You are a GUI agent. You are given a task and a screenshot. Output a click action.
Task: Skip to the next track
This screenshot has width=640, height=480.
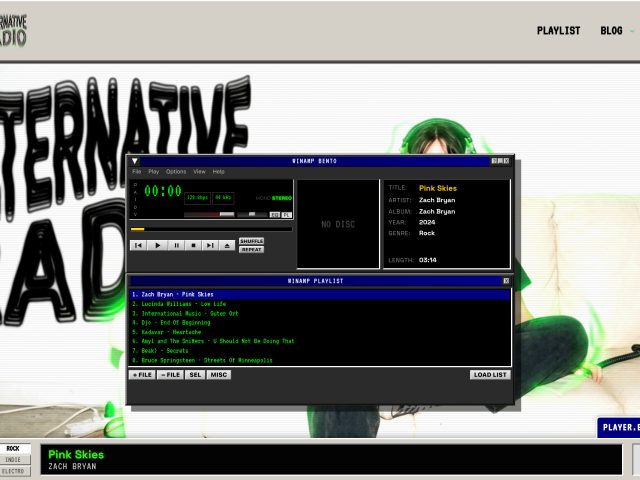coord(210,245)
